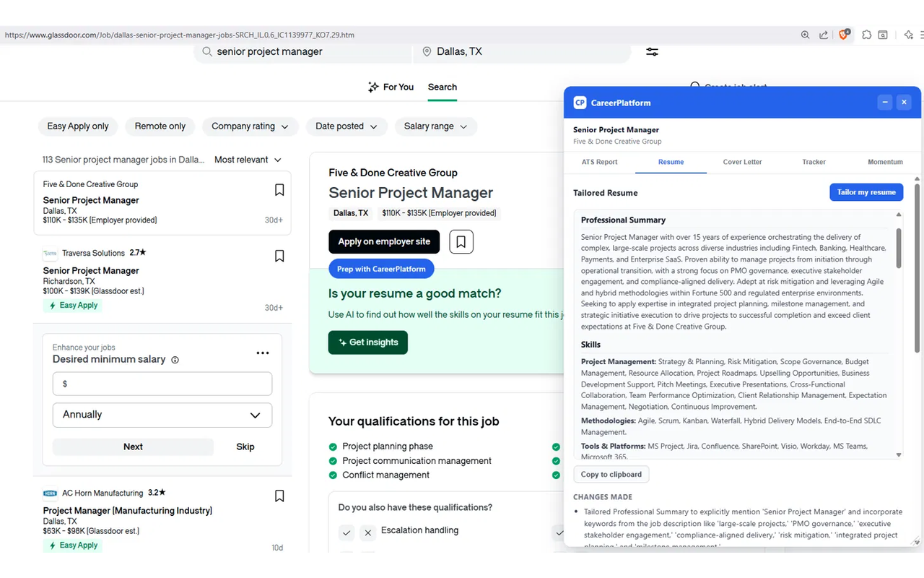Open the Cover Letter tab
Image resolution: width=924 pixels, height=578 pixels.
(742, 162)
